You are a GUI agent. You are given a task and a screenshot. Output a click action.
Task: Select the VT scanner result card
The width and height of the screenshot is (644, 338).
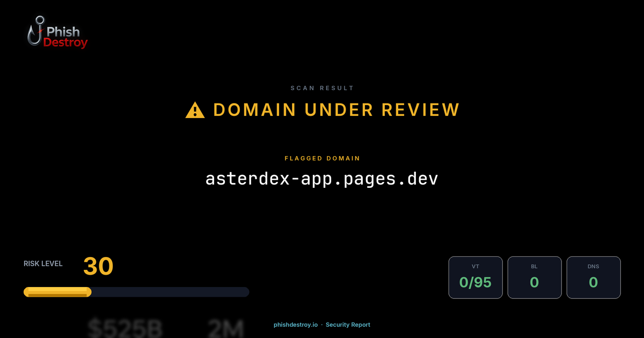[x=475, y=277]
